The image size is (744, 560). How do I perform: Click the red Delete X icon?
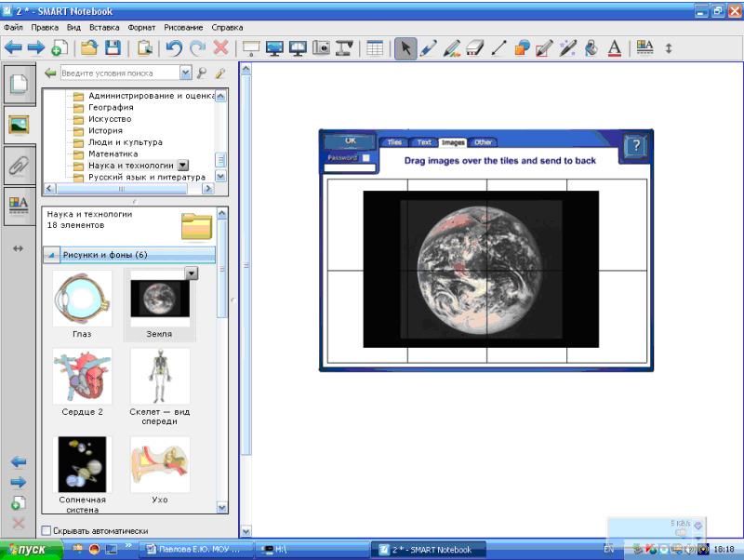221,48
